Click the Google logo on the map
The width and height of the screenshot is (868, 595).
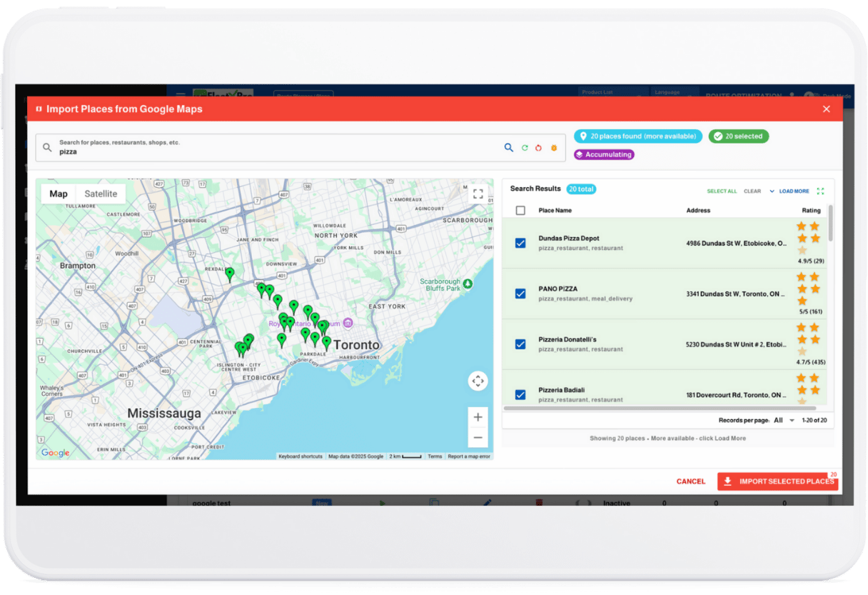[x=55, y=453]
